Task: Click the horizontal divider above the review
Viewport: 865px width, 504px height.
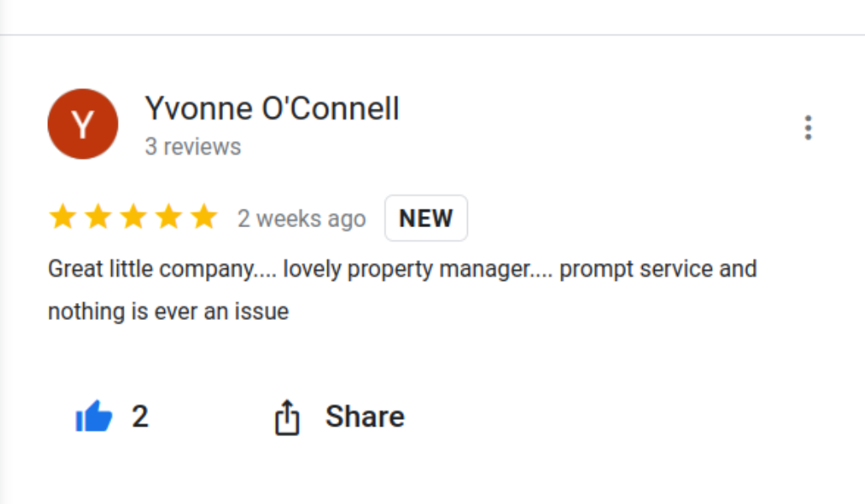Action: click(432, 35)
